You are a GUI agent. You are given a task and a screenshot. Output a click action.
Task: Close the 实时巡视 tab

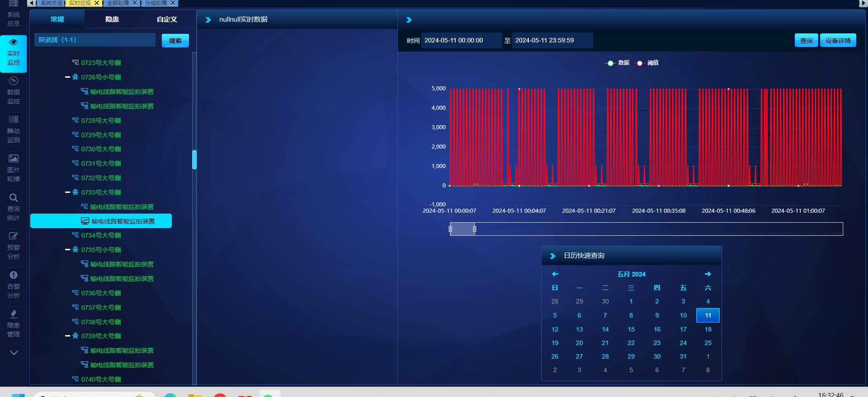(97, 3)
